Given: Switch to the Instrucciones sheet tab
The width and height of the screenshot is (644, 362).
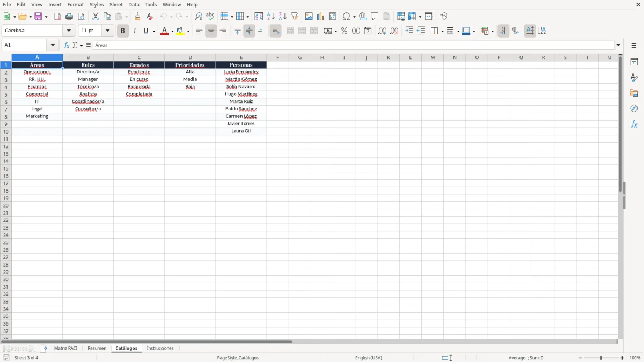Looking at the screenshot, I should (x=160, y=348).
